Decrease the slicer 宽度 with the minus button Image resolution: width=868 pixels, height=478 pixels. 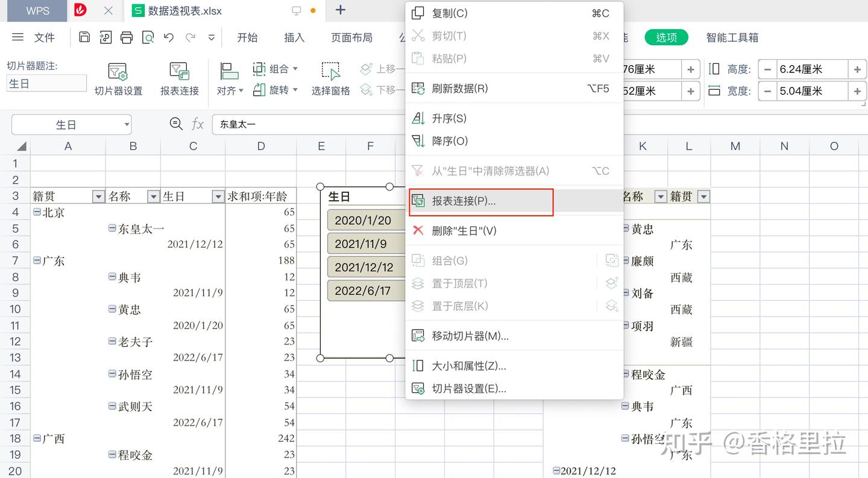click(x=767, y=91)
